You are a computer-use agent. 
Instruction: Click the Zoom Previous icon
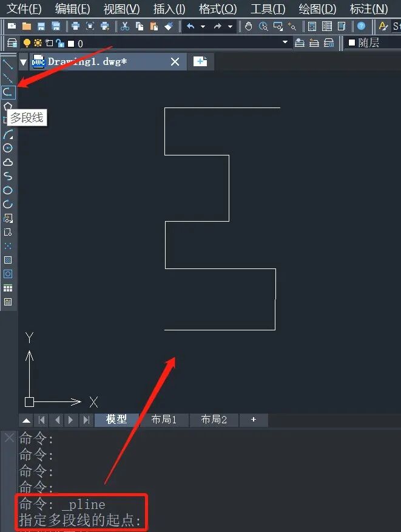292,26
